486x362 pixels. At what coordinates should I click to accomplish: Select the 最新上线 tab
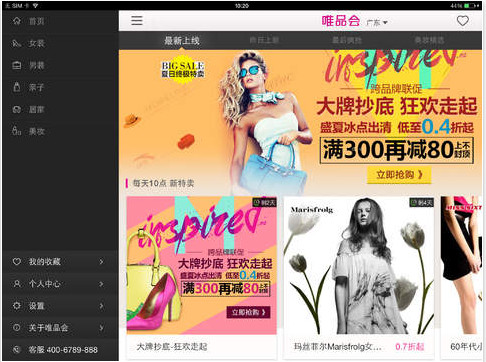(182, 41)
